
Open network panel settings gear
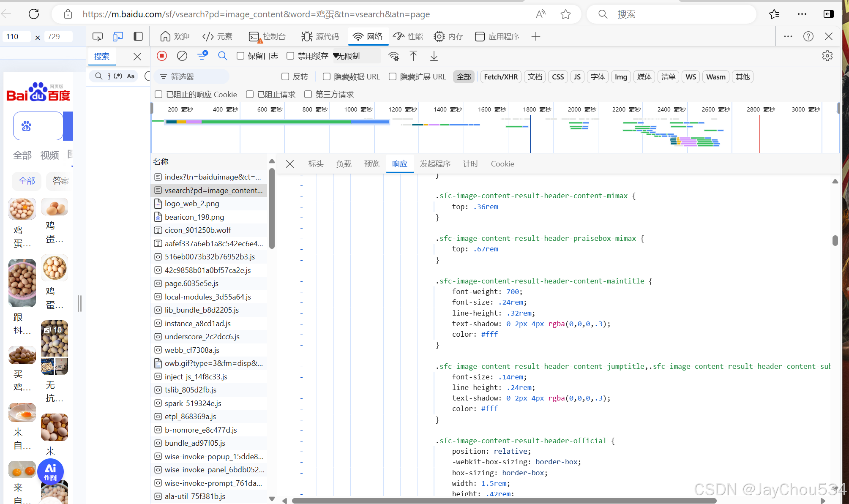(827, 56)
